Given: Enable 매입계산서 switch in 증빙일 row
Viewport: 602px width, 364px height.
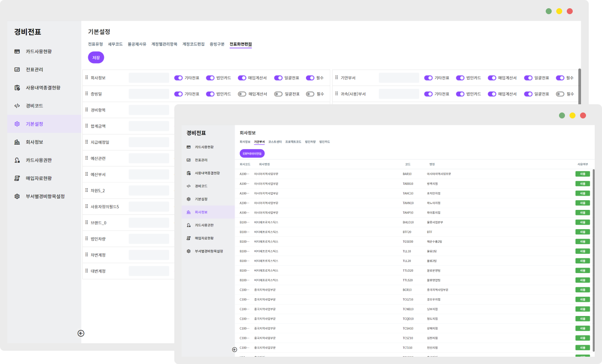Looking at the screenshot, I should click(242, 94).
